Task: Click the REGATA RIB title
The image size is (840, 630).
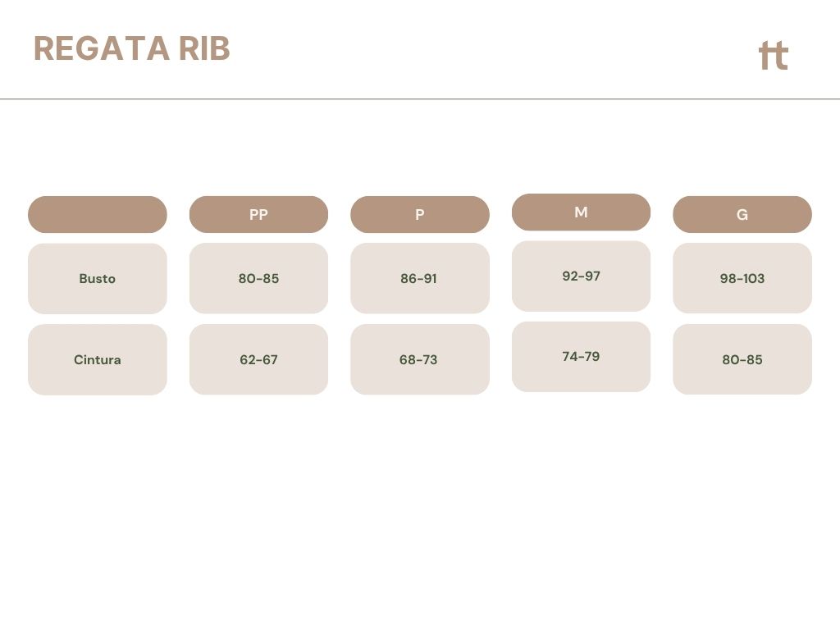Action: pos(132,48)
